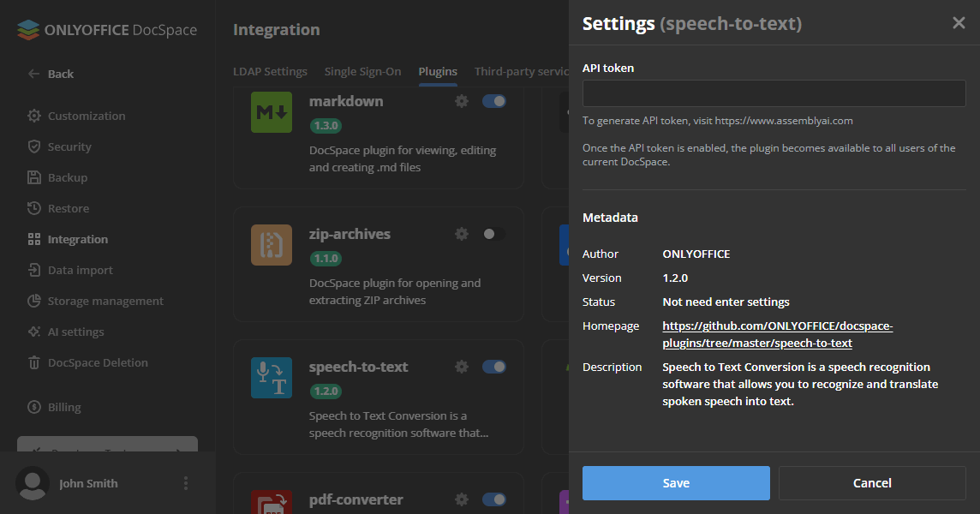Screen dimensions: 980x514
Task: Open AI settings in the sidebar
Action: coord(75,332)
